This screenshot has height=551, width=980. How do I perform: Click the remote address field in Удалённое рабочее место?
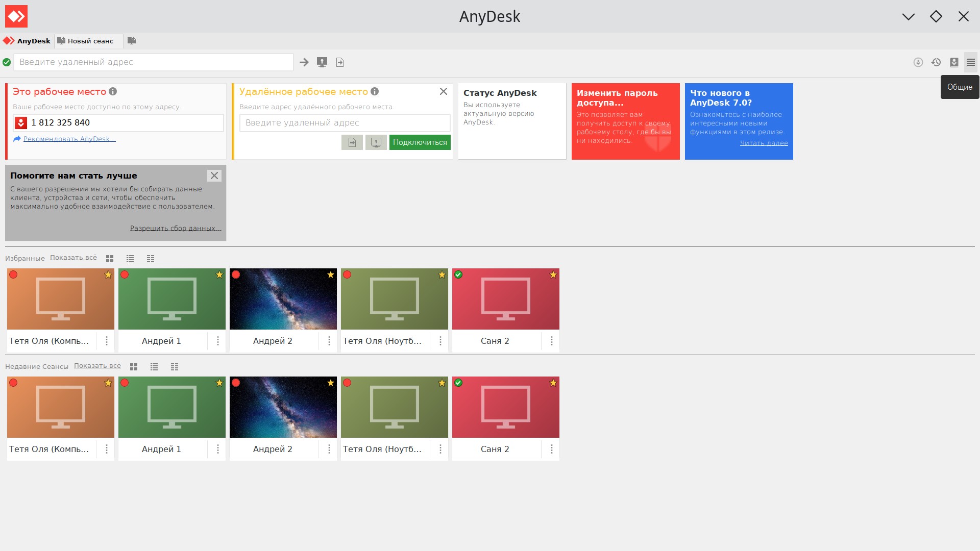345,123
